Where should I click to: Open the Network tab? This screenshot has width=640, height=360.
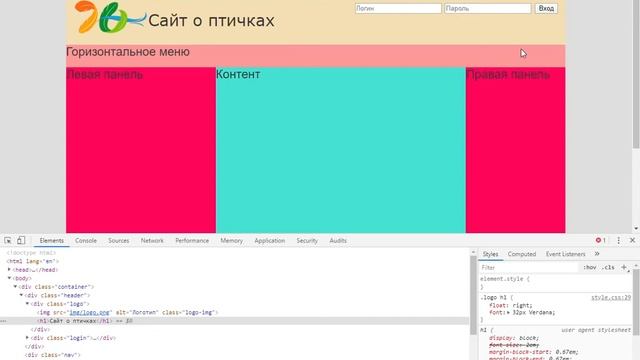click(x=152, y=241)
